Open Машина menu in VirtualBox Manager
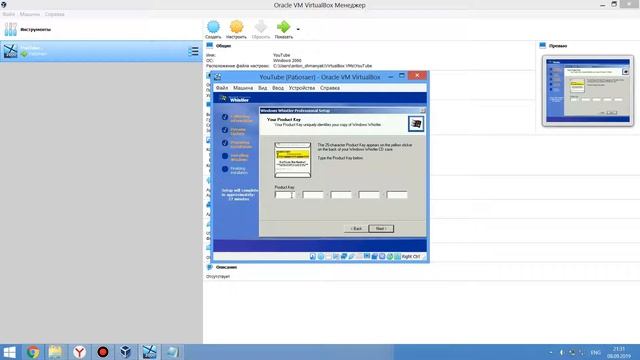Image resolution: width=640 pixels, height=360 pixels. point(30,14)
